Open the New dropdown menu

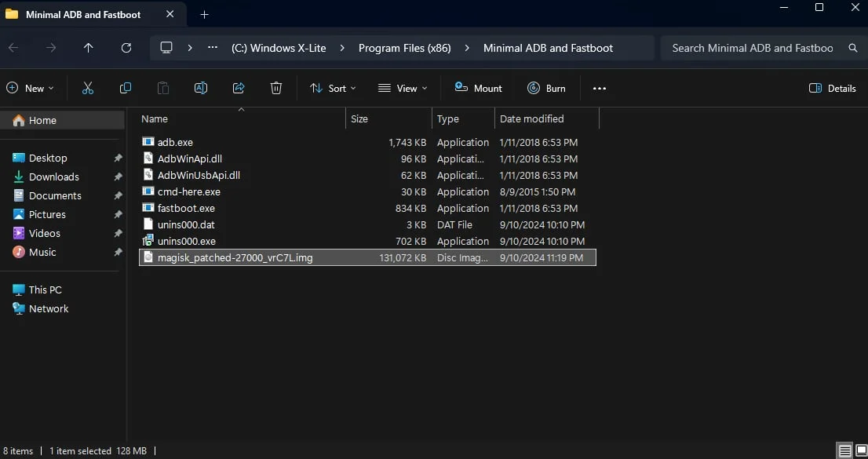coord(31,88)
